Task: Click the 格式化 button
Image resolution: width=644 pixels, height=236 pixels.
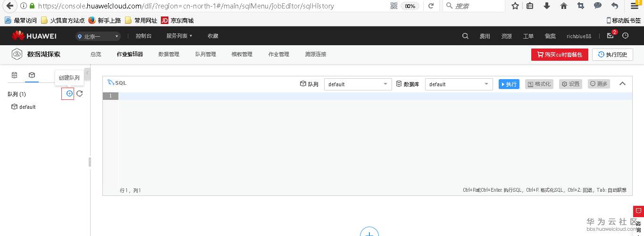Action: pos(539,84)
